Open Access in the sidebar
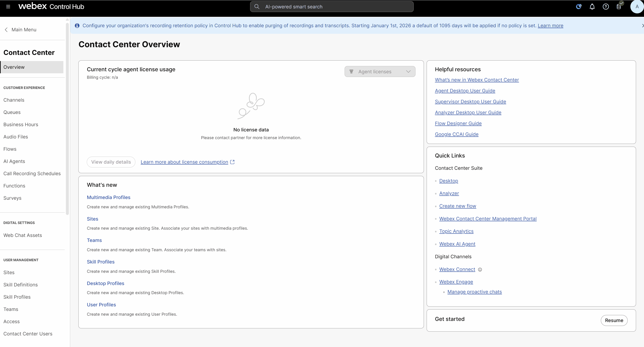 [12, 322]
